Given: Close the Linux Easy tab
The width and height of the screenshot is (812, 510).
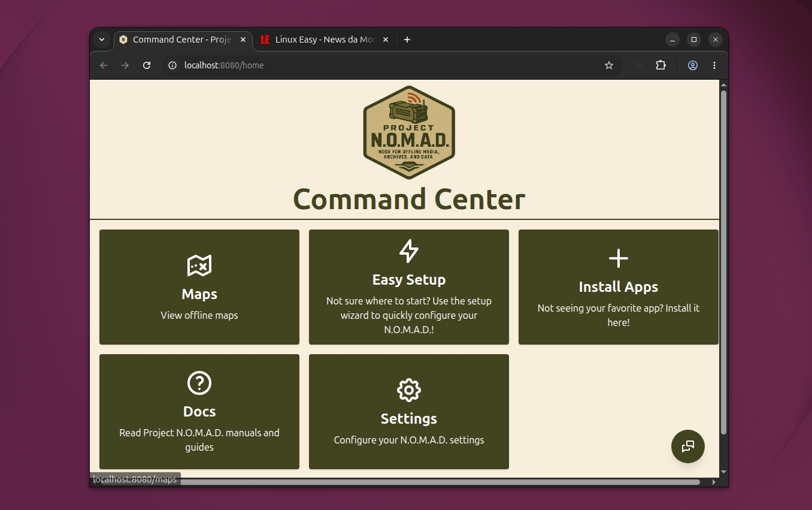Looking at the screenshot, I should pyautogui.click(x=386, y=40).
